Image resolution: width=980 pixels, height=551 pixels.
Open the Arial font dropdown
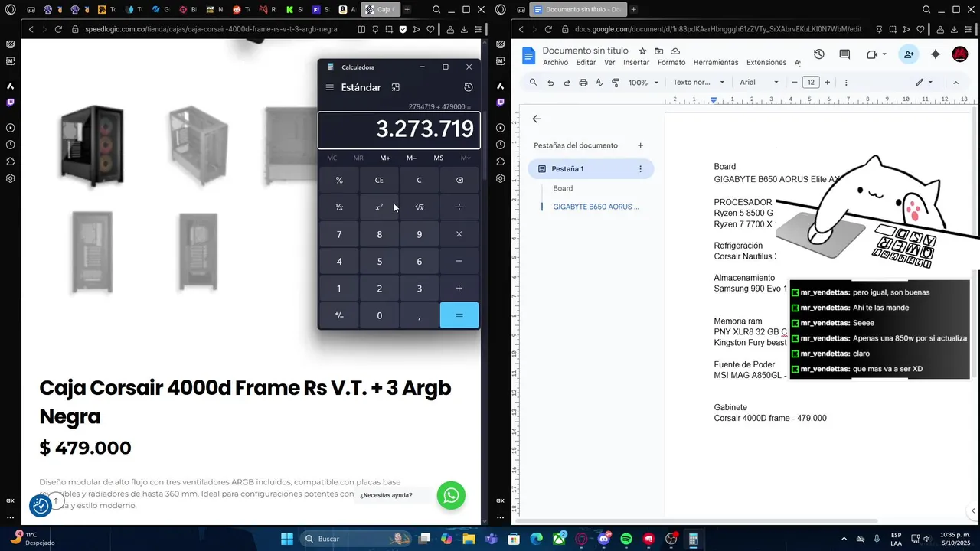[x=759, y=83]
